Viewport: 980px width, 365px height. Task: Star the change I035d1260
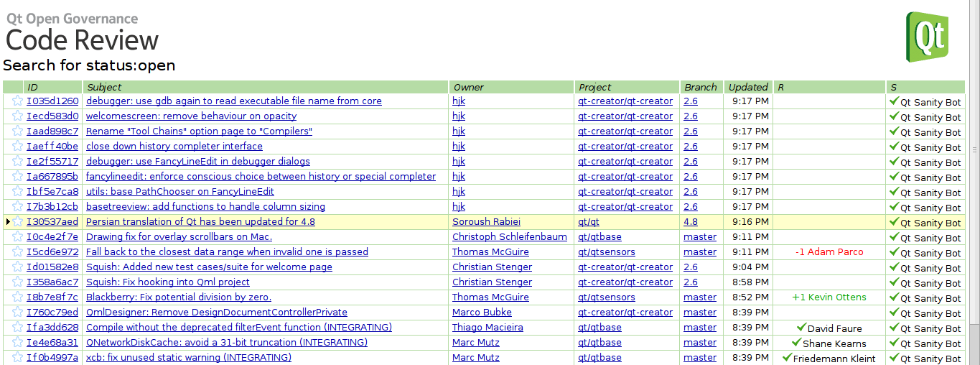18,101
